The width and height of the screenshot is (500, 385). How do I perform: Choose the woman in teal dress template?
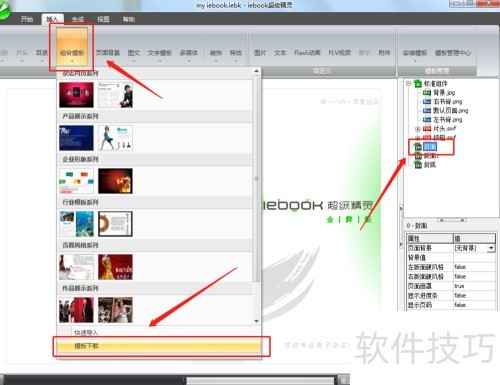tap(115, 138)
